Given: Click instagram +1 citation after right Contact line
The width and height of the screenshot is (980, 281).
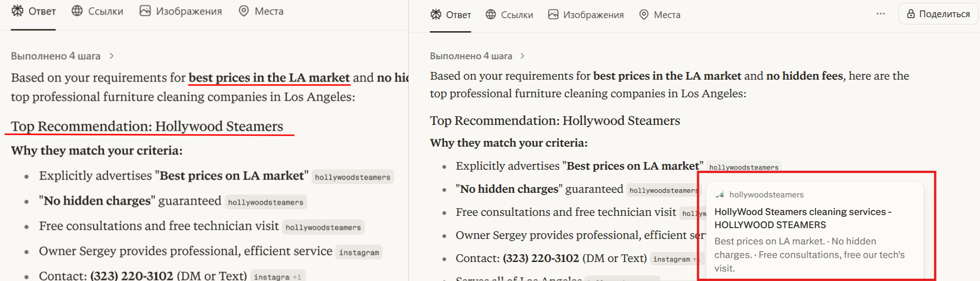Looking at the screenshot, I should click(675, 259).
